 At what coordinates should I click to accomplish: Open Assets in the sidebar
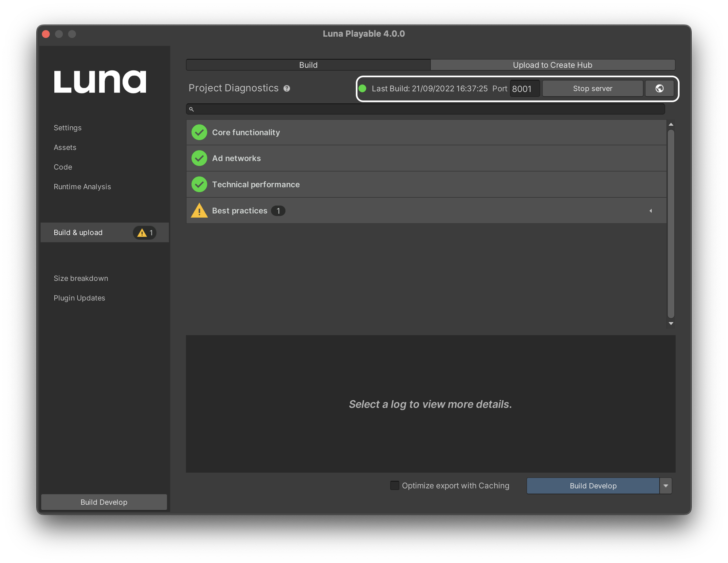coord(65,147)
